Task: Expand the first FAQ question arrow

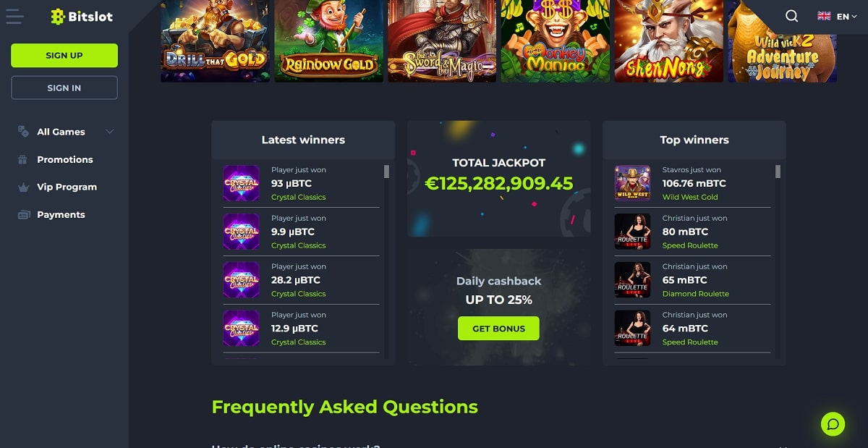Action: (785, 445)
